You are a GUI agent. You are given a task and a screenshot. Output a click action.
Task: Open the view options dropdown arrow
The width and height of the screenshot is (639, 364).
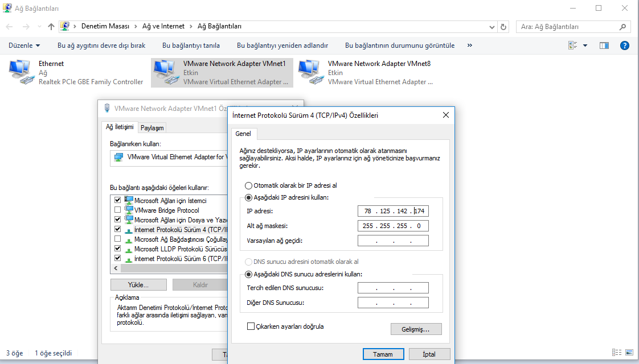click(585, 45)
